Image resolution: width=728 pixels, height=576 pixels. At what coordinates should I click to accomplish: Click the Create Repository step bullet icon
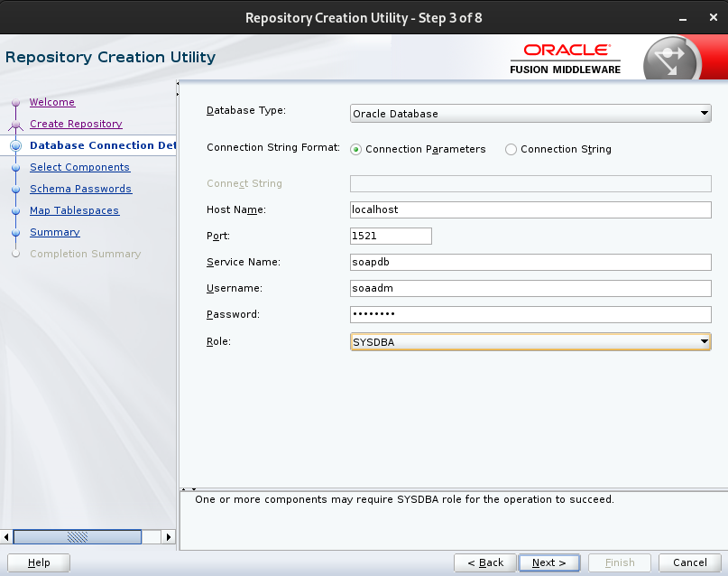coord(15,125)
